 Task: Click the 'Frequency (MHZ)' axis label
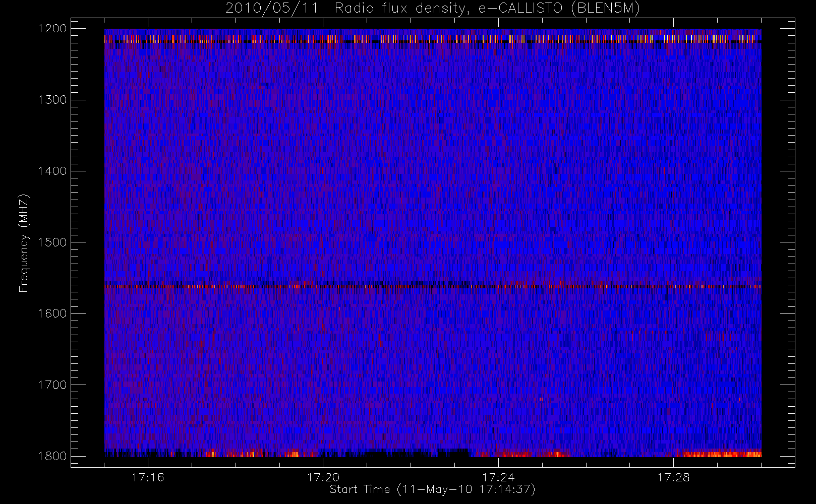[x=24, y=243]
